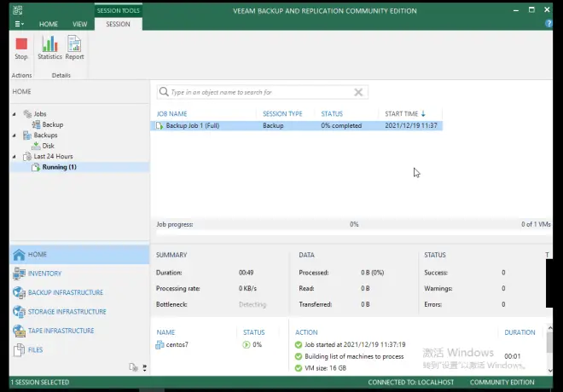Open the Statistics details icon

click(x=49, y=48)
